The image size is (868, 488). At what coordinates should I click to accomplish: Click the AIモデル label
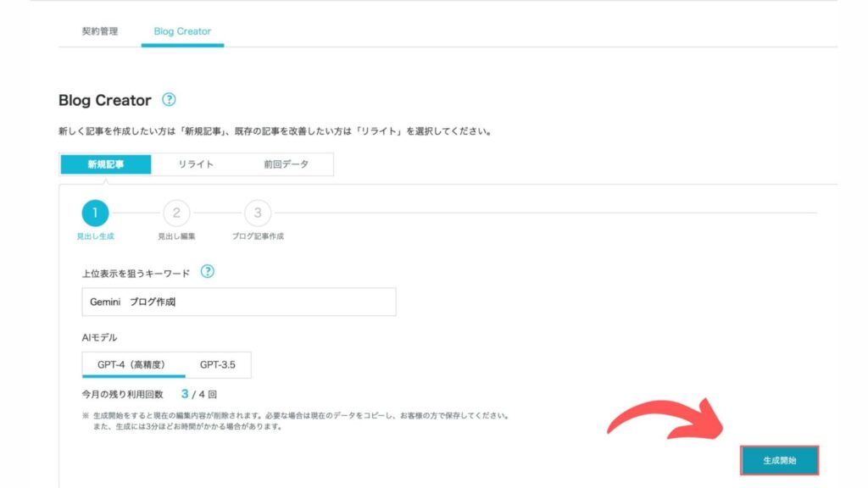(100, 337)
